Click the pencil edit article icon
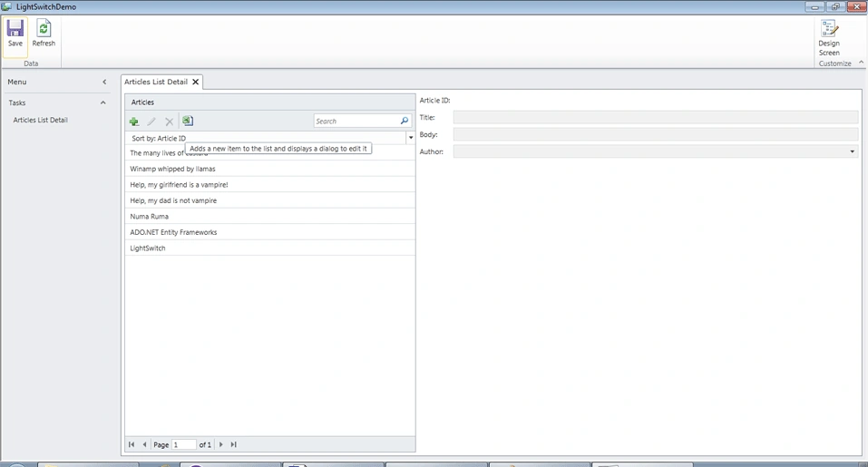Screen dimensions: 868x467 tap(151, 122)
